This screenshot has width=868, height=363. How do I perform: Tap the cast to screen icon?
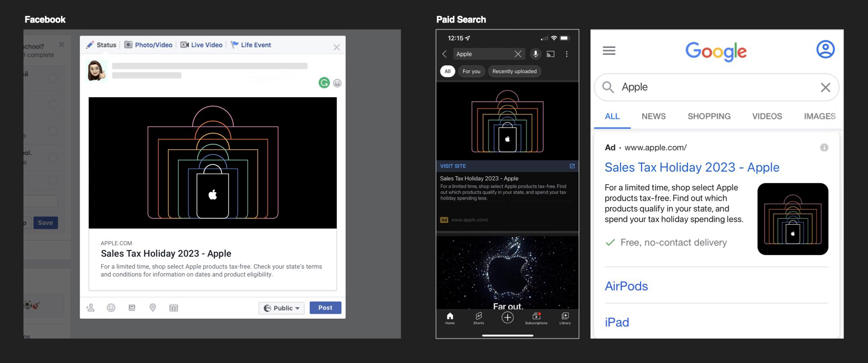click(x=551, y=54)
